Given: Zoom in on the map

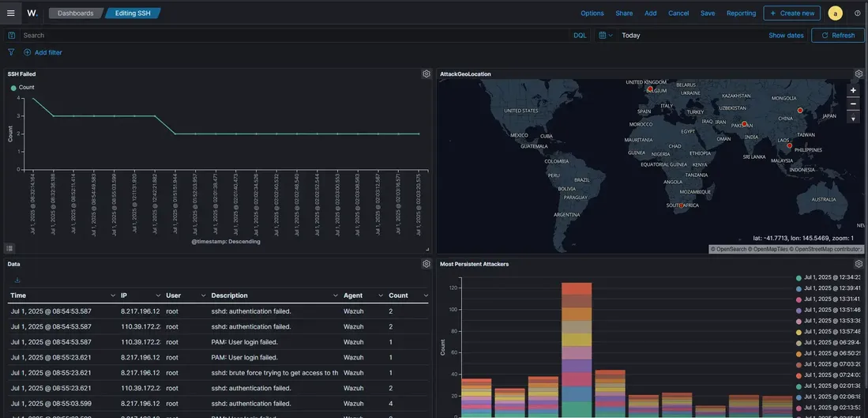Looking at the screenshot, I should point(853,90).
